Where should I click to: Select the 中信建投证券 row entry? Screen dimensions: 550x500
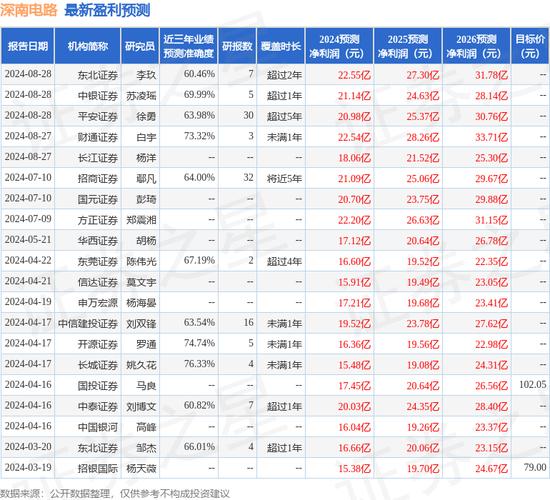coord(88,323)
